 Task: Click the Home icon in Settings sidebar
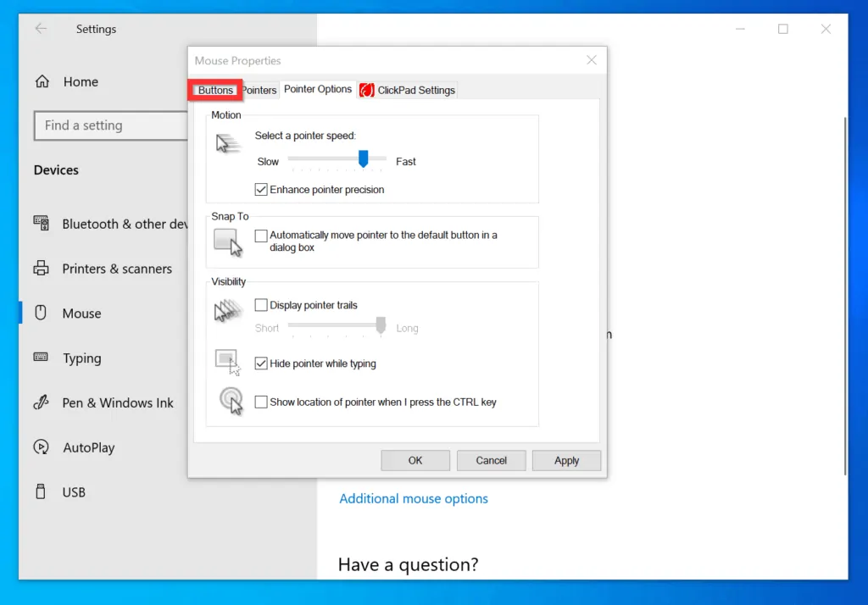coord(42,82)
